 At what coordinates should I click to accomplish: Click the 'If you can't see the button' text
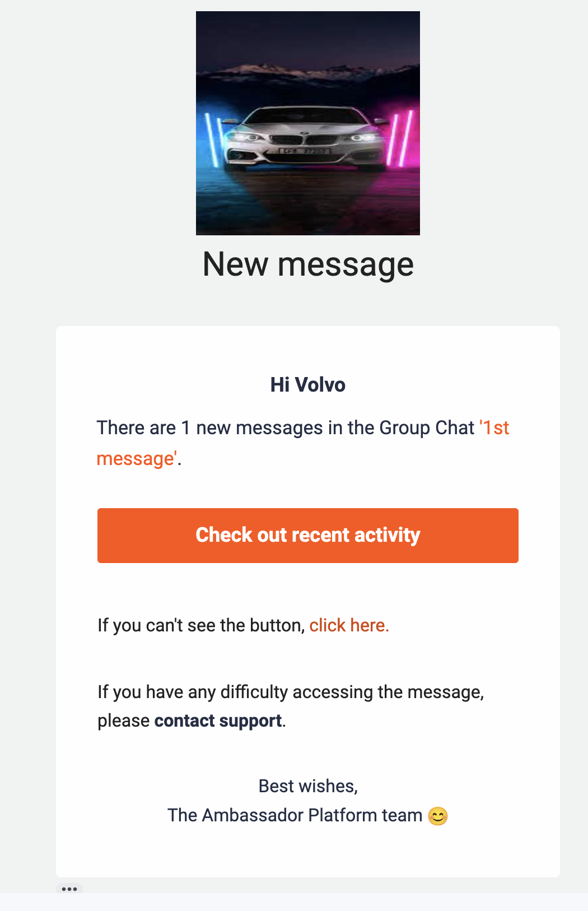coord(201,625)
